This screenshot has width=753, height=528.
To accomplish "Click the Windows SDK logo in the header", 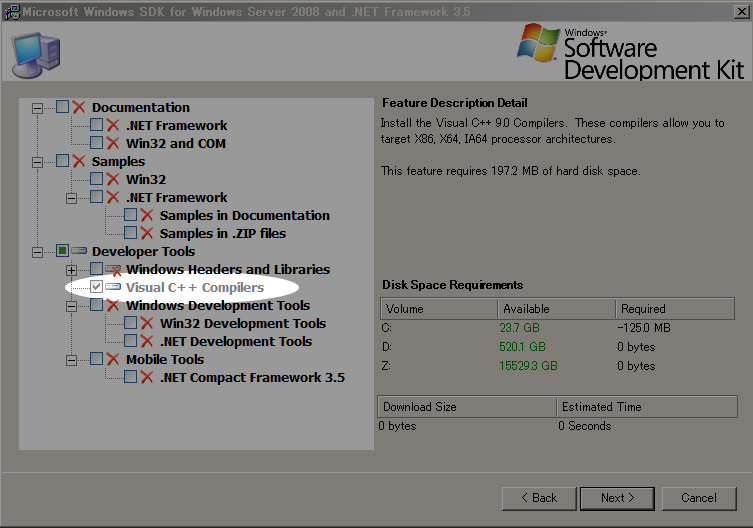I will pyautogui.click(x=631, y=52).
